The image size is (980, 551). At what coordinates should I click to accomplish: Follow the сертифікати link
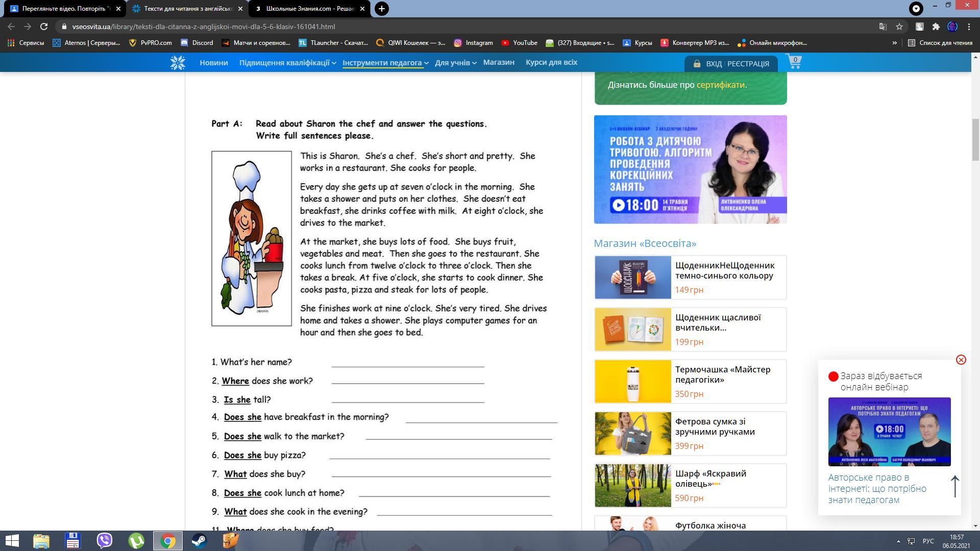(x=720, y=85)
